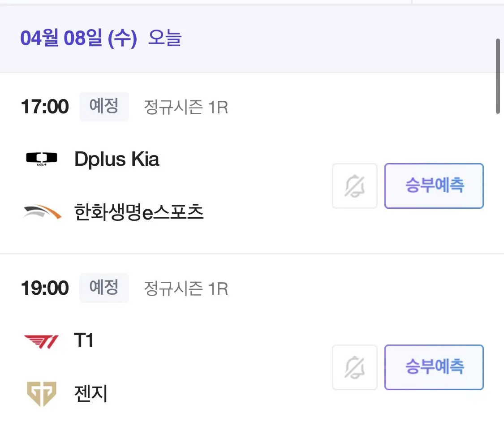The width and height of the screenshot is (504, 422).
Task: Click the vertical scrollbar thumb
Action: click(498, 76)
